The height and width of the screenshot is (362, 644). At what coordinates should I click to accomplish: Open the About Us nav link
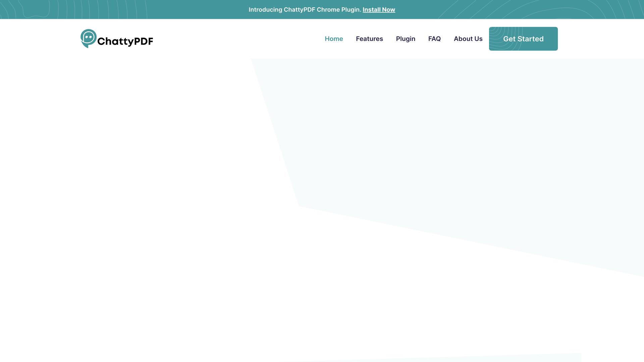[x=468, y=39]
